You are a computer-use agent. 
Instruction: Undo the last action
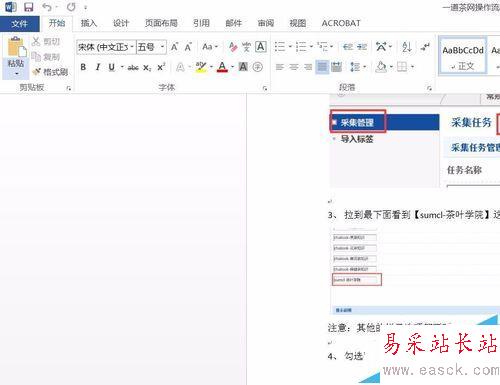click(x=47, y=7)
